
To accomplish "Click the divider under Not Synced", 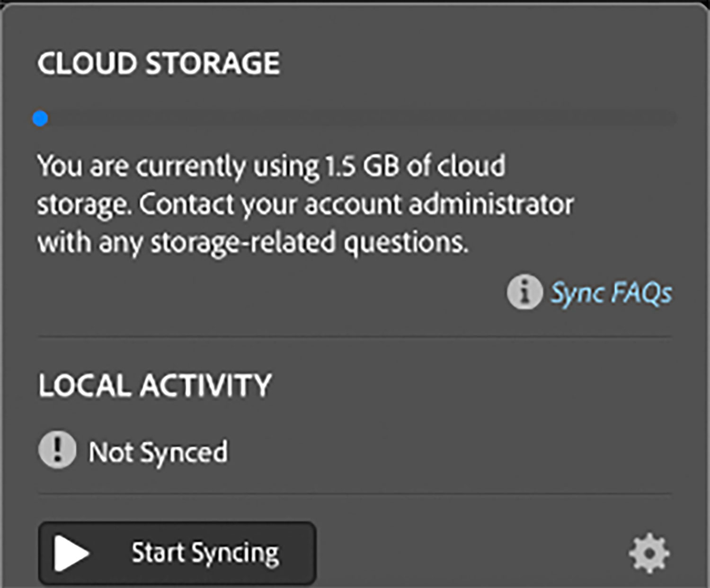I will coord(355,494).
